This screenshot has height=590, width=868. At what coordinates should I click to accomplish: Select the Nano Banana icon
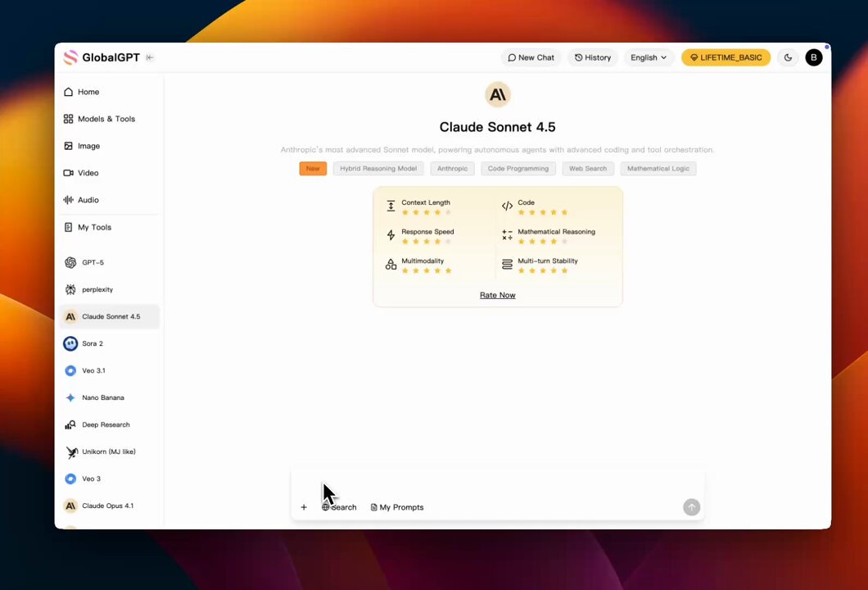pyautogui.click(x=70, y=397)
